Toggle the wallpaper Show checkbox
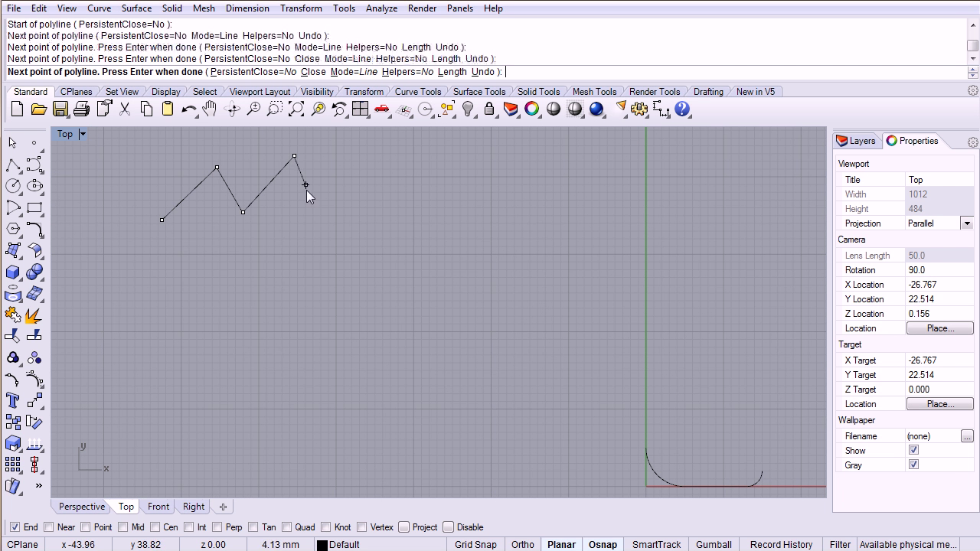Image resolution: width=980 pixels, height=551 pixels. pos(913,451)
